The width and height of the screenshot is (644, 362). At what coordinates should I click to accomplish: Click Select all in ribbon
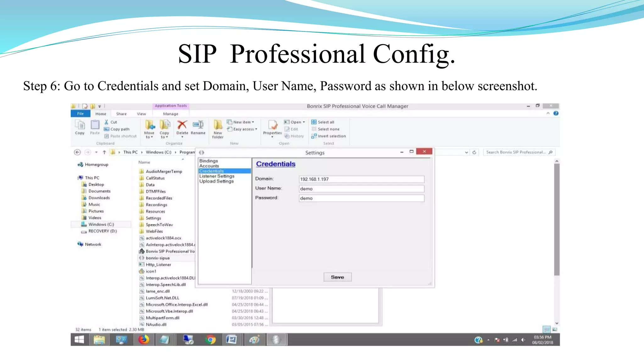323,122
